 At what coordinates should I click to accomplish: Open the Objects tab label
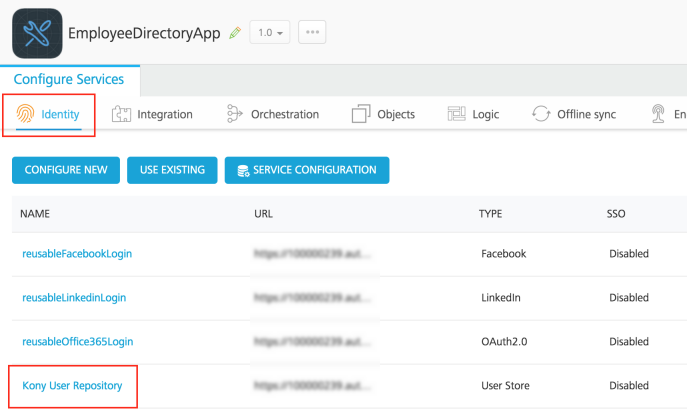coord(396,114)
